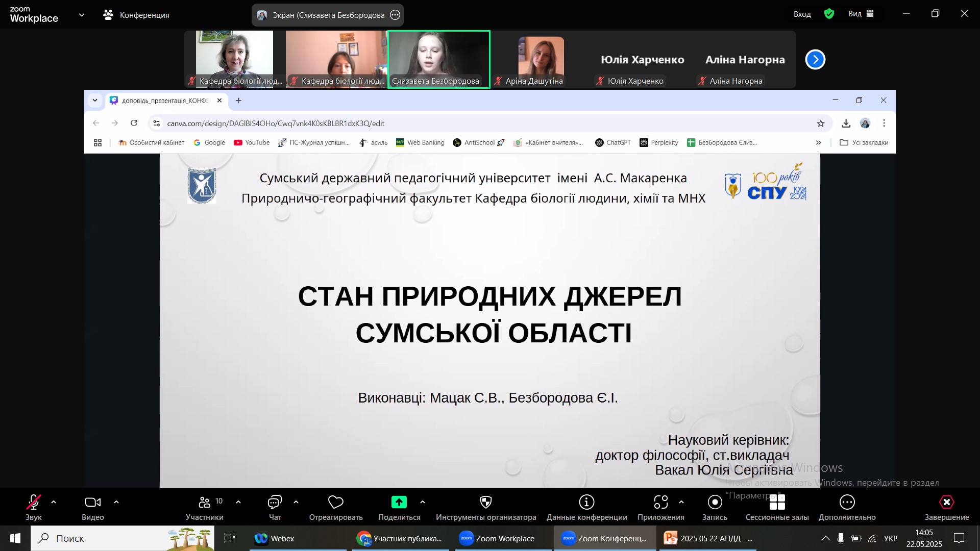Start recording with Запись button
The image size is (980, 551).
715,503
